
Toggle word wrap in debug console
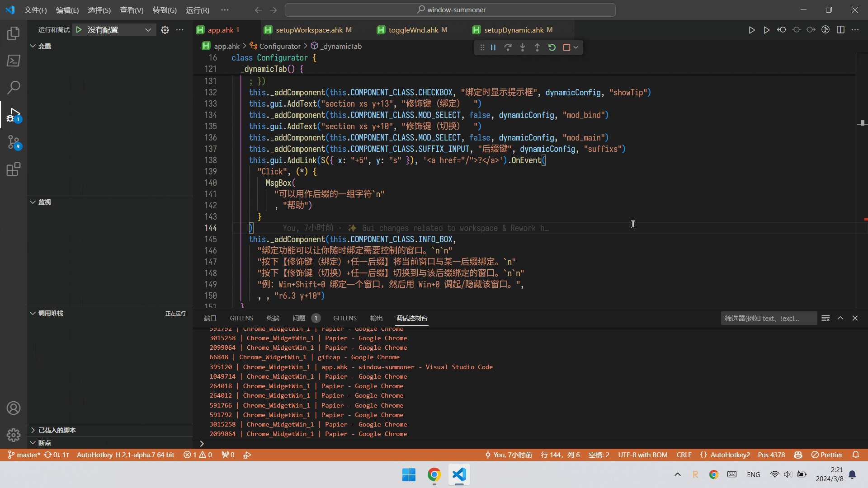[826, 318]
